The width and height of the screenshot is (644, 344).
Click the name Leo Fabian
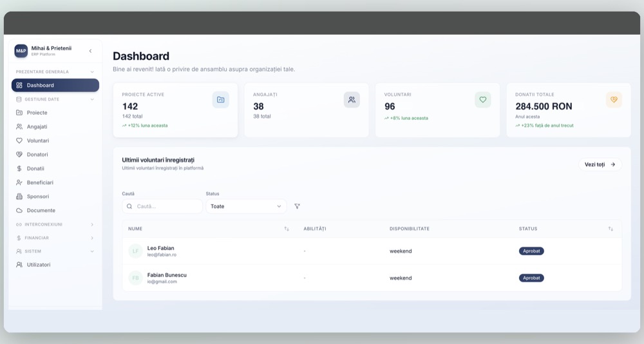point(160,248)
